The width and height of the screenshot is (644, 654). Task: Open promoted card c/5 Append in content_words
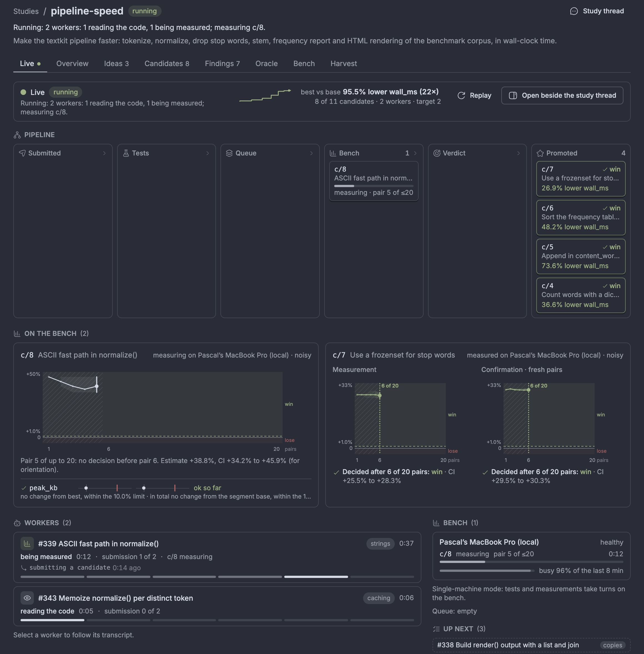tap(581, 257)
